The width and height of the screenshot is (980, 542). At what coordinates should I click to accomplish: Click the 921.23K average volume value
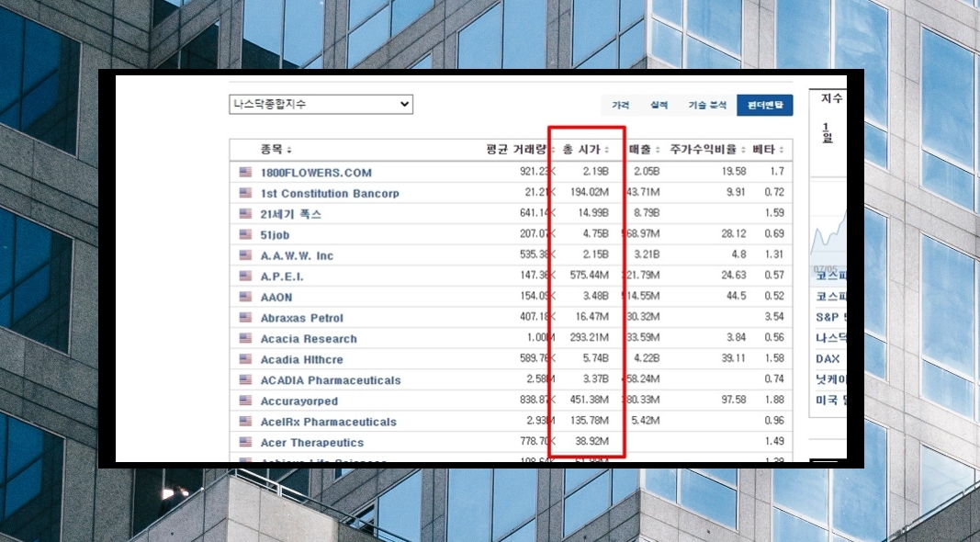(537, 171)
